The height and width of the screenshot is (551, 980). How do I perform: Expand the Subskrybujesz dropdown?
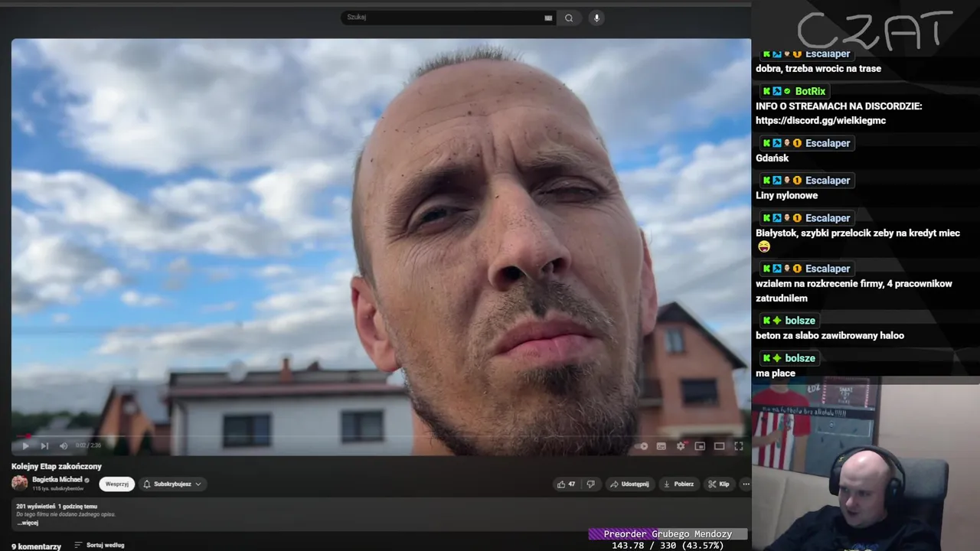[172, 484]
